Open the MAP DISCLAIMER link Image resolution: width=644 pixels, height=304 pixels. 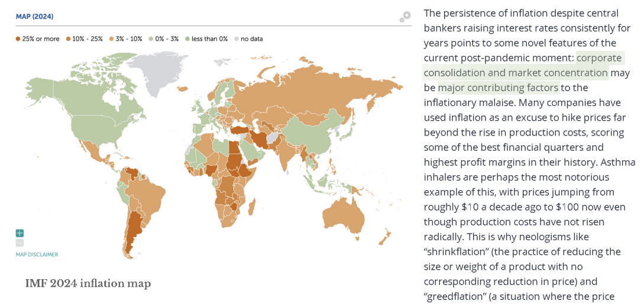pos(37,254)
